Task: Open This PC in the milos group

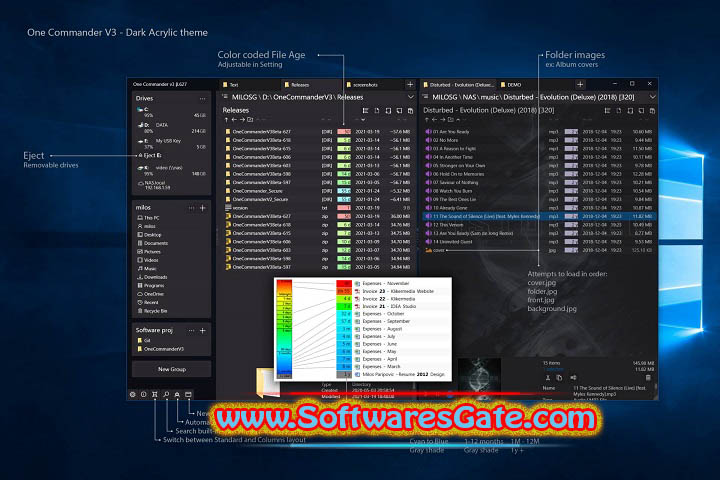Action: point(148,218)
